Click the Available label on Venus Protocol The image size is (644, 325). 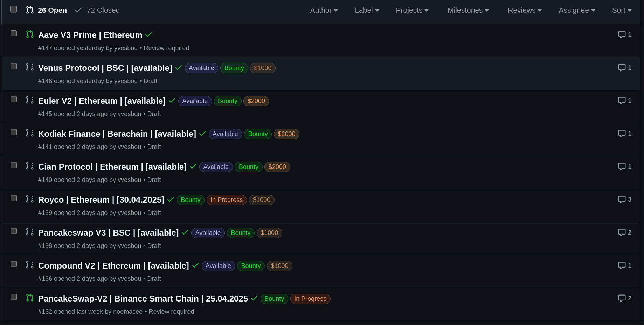pos(201,68)
